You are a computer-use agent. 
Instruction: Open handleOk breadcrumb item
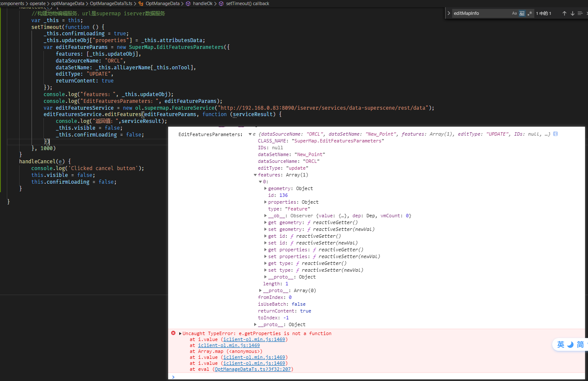[x=203, y=3]
